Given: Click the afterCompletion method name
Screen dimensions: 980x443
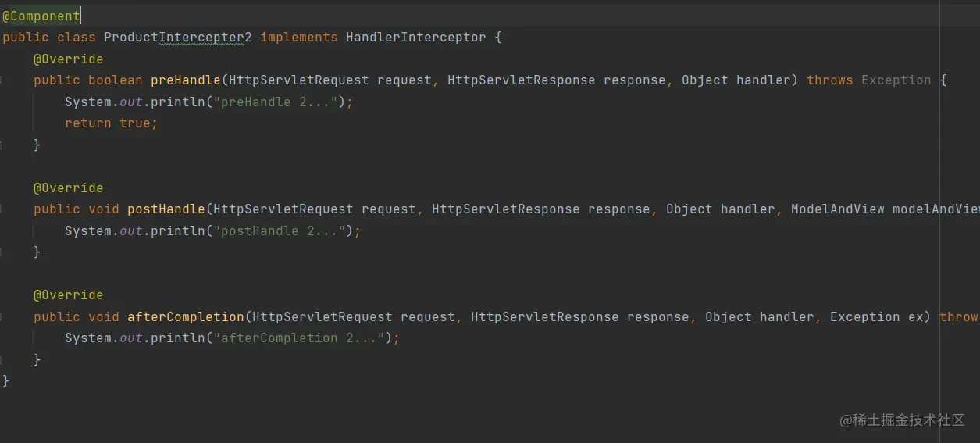Looking at the screenshot, I should point(185,317).
